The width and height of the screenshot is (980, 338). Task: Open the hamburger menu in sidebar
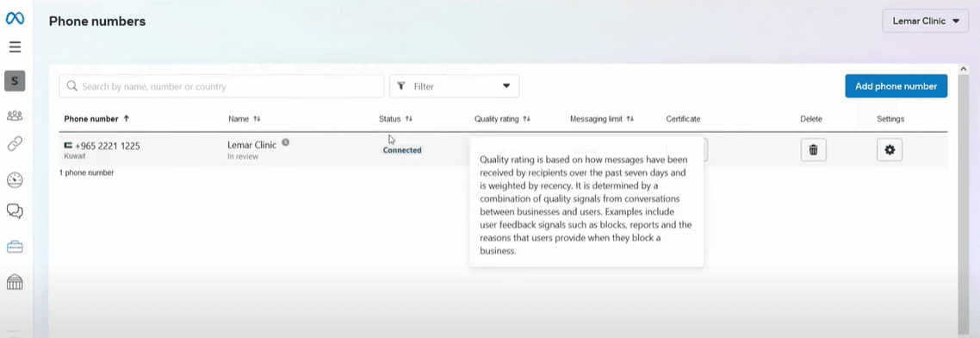pyautogui.click(x=15, y=47)
